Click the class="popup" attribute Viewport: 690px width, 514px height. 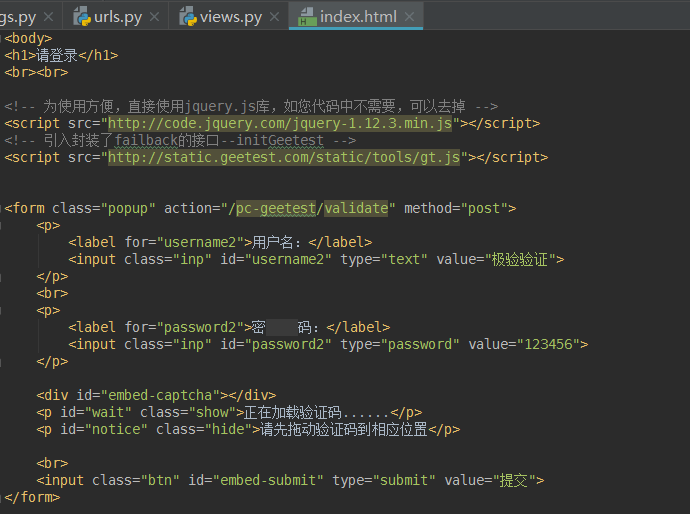[104, 208]
